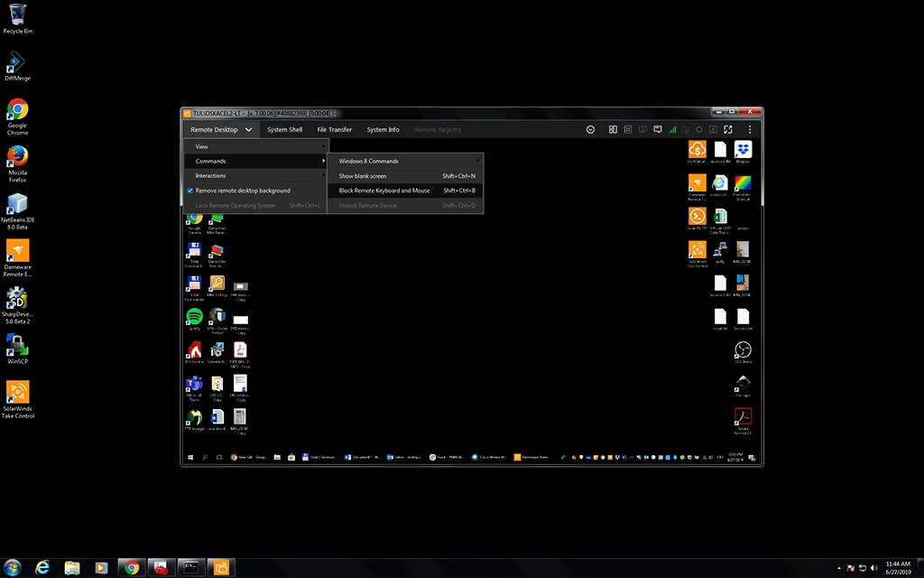Open the Remote Desktop dropdown chevron

pos(249,129)
